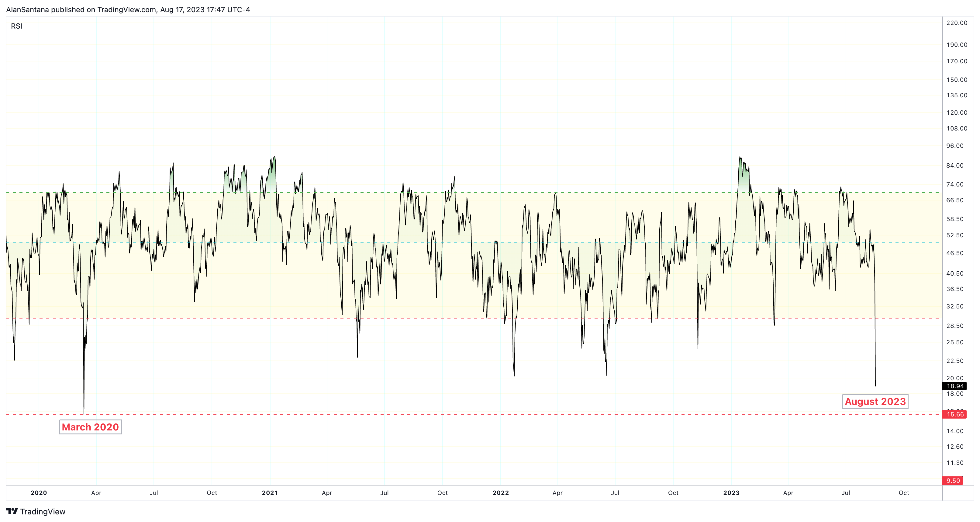Click the 58.50 price axis label

click(955, 219)
